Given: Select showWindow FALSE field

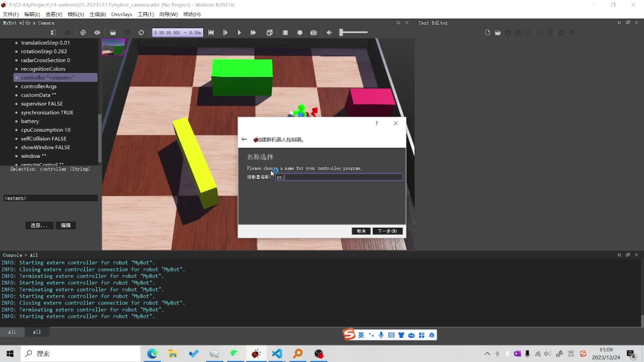Looking at the screenshot, I should pyautogui.click(x=45, y=147).
